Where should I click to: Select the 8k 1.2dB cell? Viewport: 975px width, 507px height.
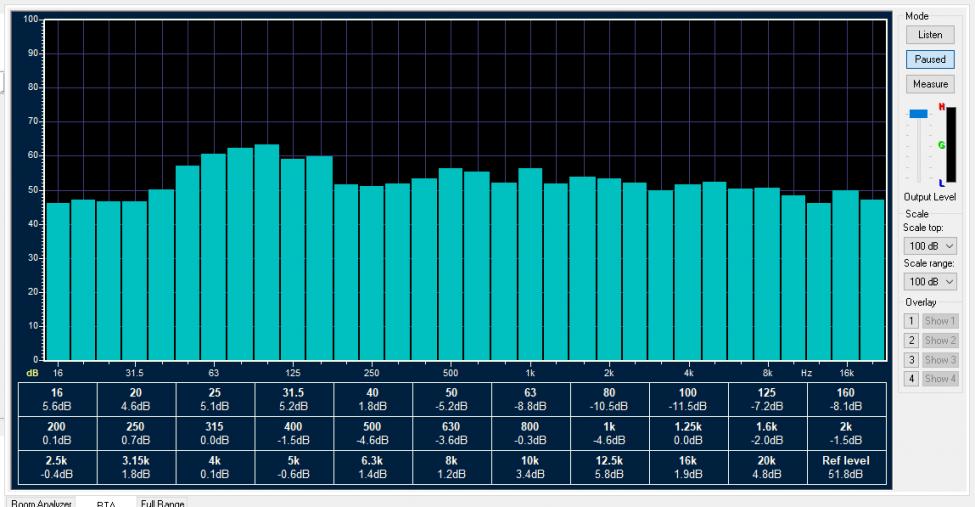pyautogui.click(x=452, y=467)
